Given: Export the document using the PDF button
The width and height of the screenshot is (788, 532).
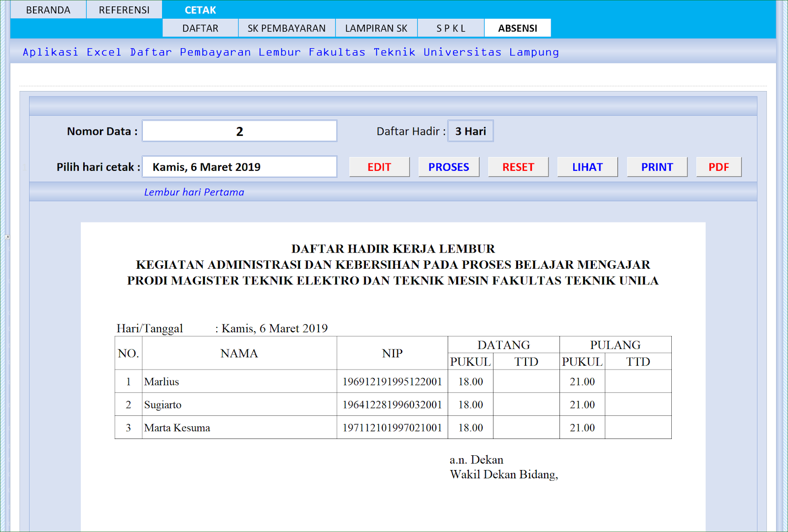Looking at the screenshot, I should 719,167.
